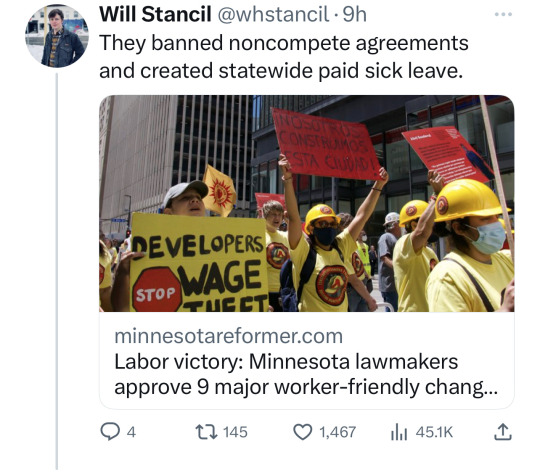Viewport: 540px width, 473px height.
Task: Like the tweet with the heart icon
Action: (302, 432)
